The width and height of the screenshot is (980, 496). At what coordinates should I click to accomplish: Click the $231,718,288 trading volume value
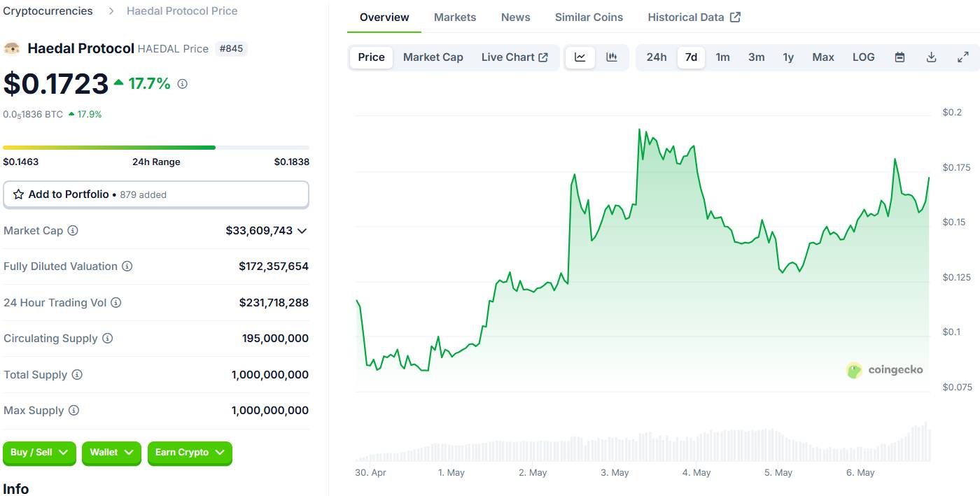pos(274,303)
